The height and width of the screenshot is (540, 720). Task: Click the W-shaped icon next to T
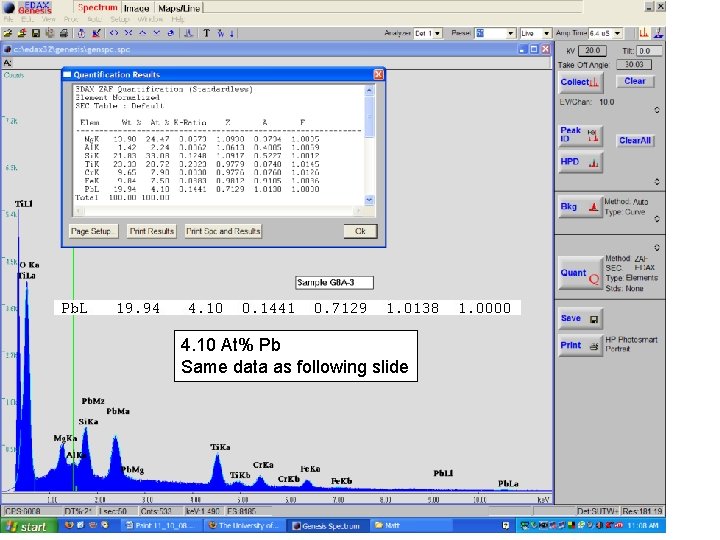(x=221, y=33)
